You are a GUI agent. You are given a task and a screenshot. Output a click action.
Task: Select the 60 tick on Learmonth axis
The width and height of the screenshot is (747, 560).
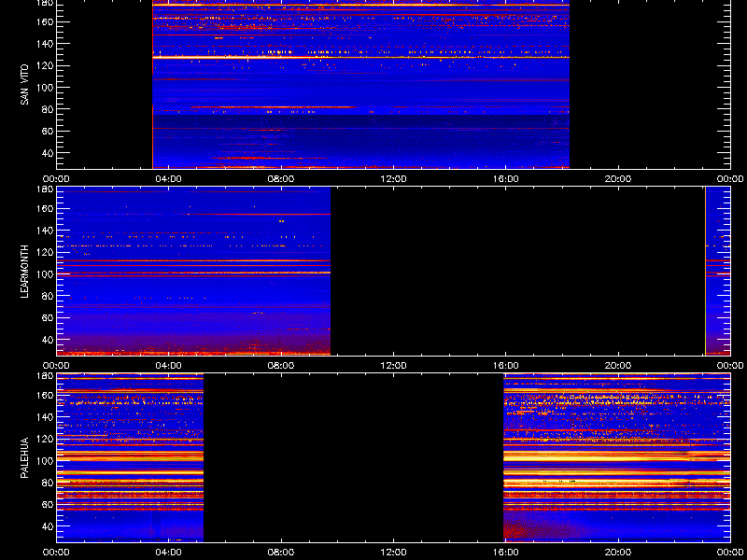click(49, 317)
